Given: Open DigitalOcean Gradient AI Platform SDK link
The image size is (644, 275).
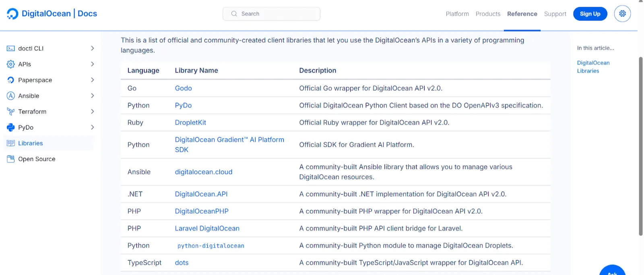Looking at the screenshot, I should click(x=229, y=144).
